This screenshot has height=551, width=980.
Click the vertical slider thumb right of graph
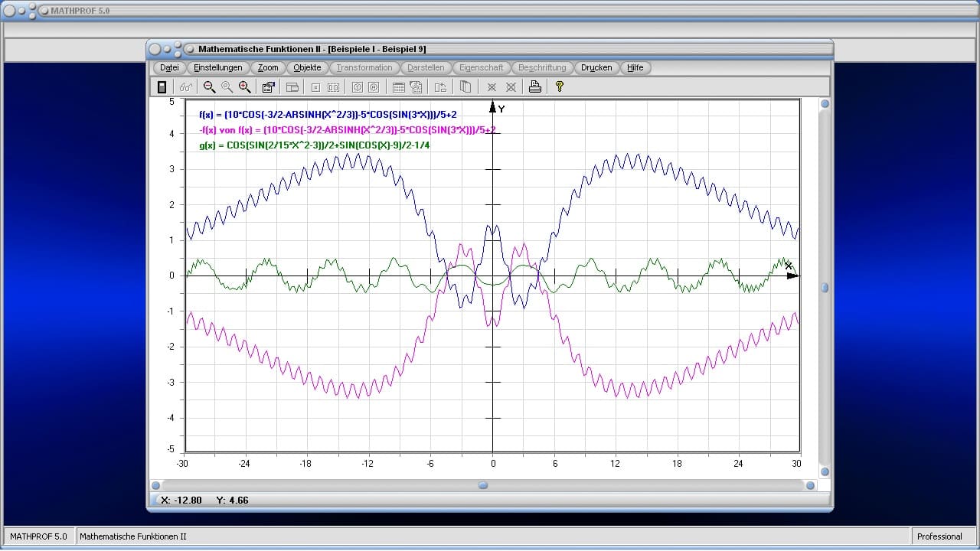(825, 288)
